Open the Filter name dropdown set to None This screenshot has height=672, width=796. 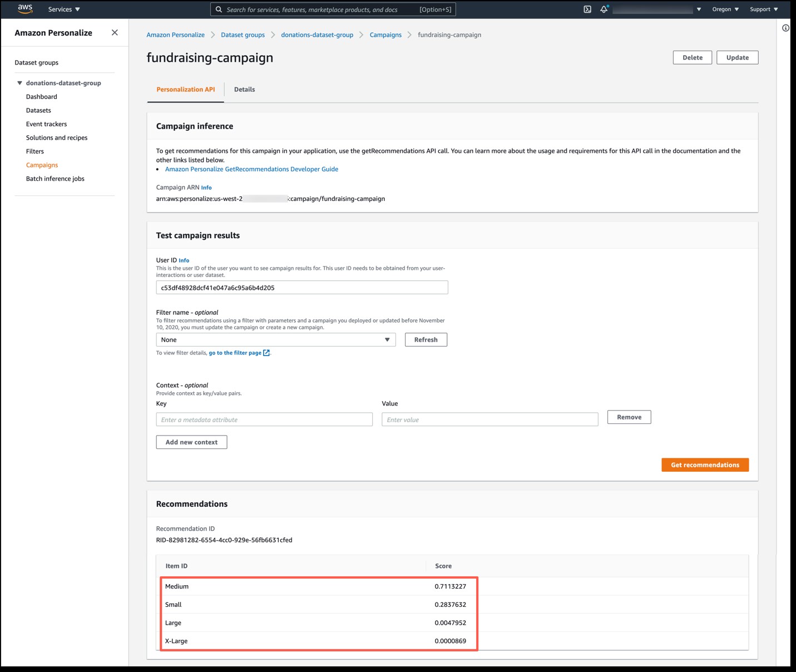pyautogui.click(x=276, y=340)
